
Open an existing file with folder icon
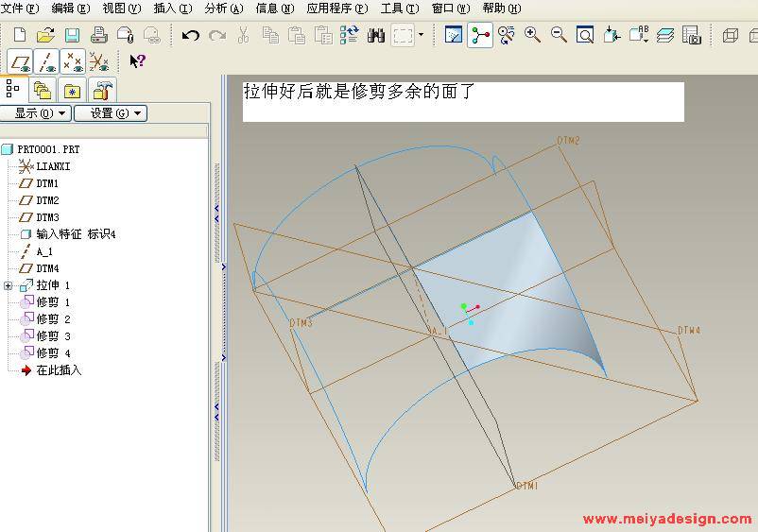[x=45, y=35]
